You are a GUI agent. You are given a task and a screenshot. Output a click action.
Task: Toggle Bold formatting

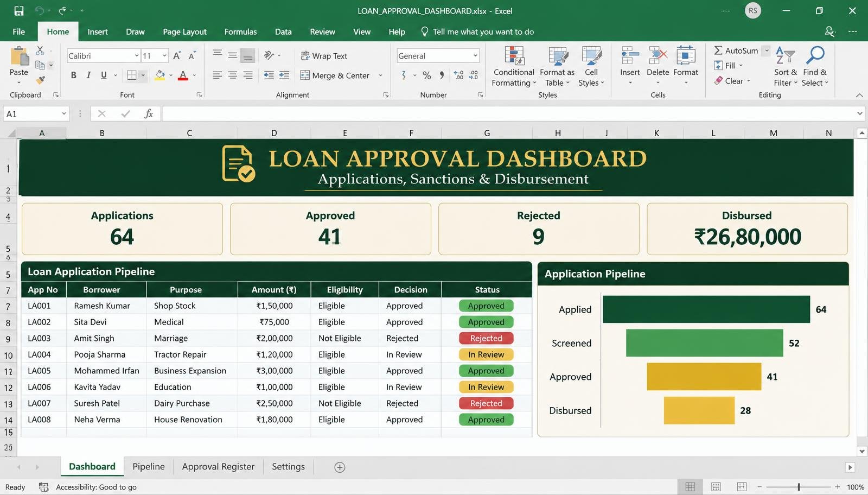74,75
